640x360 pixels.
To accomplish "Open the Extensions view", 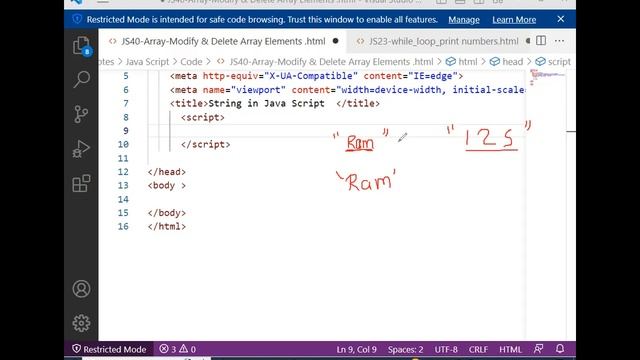I will 81,183.
